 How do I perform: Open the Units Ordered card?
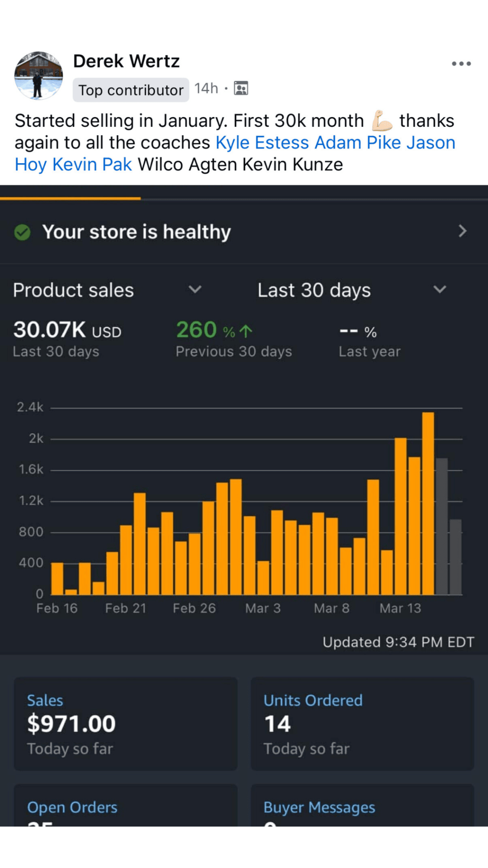click(x=362, y=723)
